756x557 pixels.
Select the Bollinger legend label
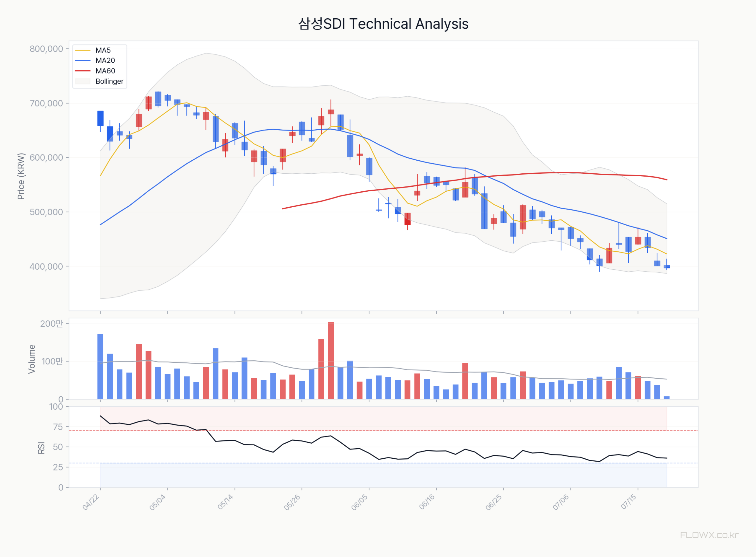(x=110, y=81)
